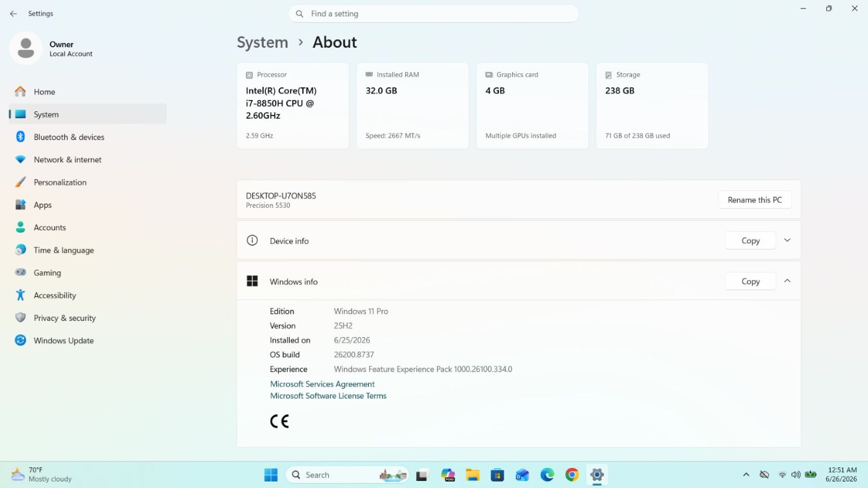Viewport: 868px width, 488px height.
Task: Open the Storage info card
Action: [652, 105]
